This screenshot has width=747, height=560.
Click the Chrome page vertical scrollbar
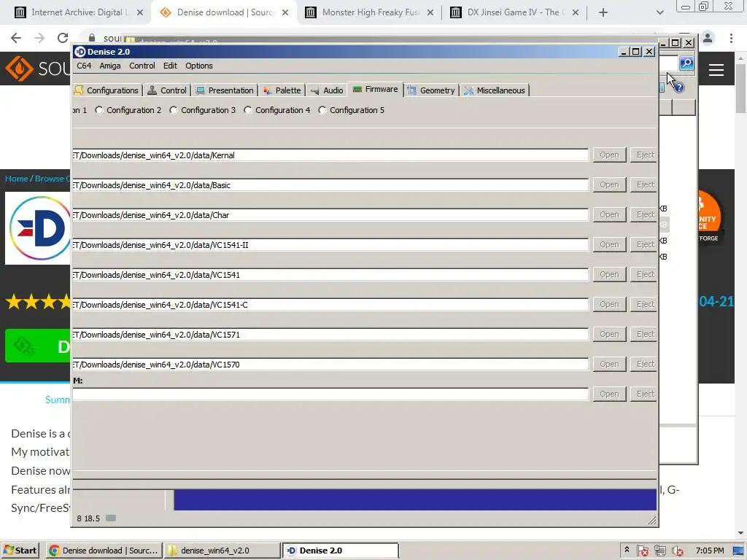pos(740,90)
